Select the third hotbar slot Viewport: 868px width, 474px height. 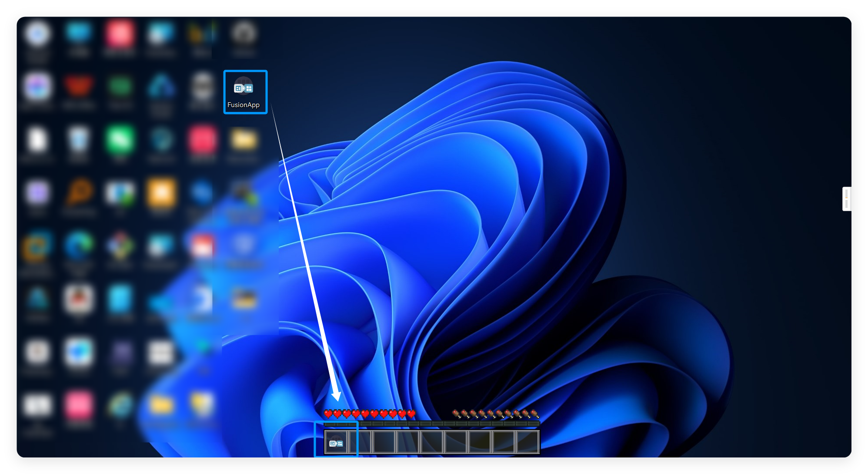(x=384, y=442)
